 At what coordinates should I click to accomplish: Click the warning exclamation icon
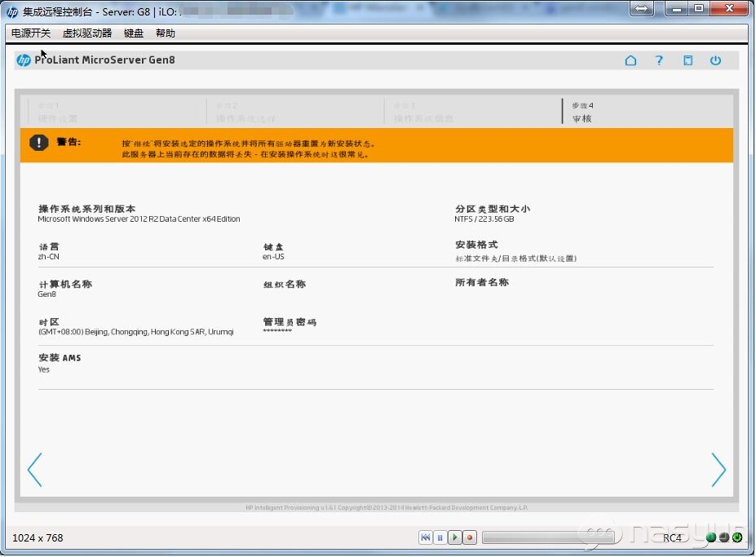39,143
